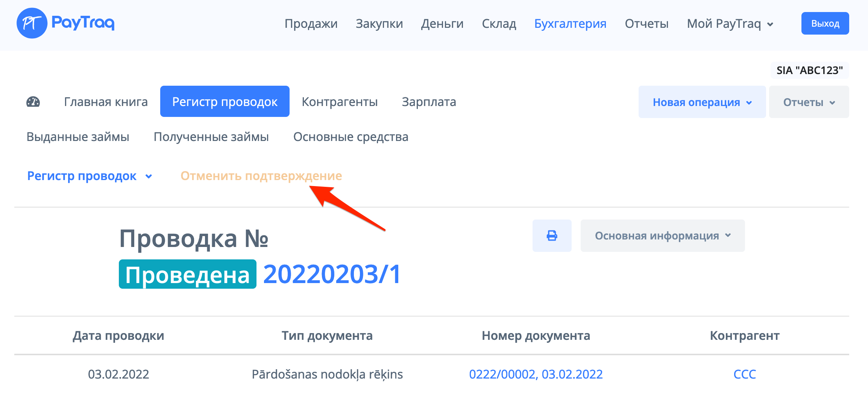The height and width of the screenshot is (409, 868).
Task: Go to Основные средства section
Action: click(351, 137)
